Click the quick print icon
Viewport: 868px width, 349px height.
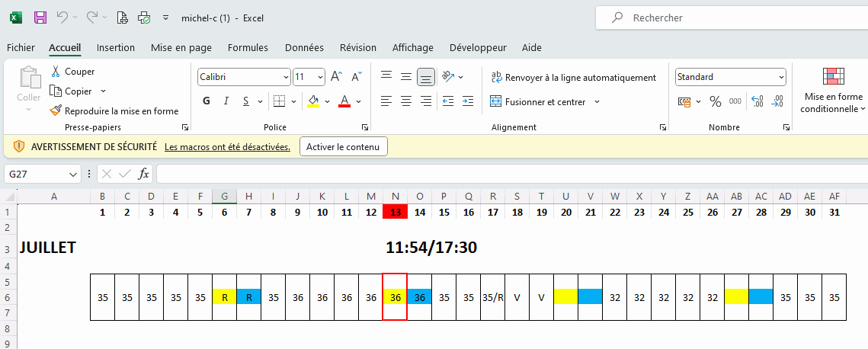coord(144,18)
